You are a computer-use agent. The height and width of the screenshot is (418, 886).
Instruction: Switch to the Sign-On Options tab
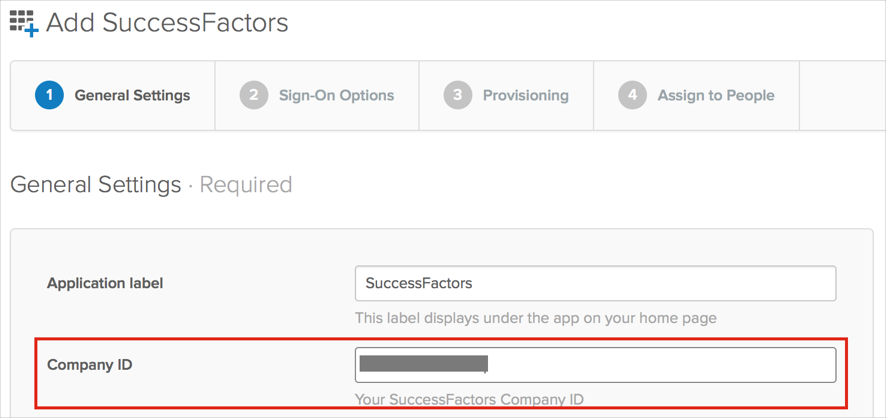336,96
